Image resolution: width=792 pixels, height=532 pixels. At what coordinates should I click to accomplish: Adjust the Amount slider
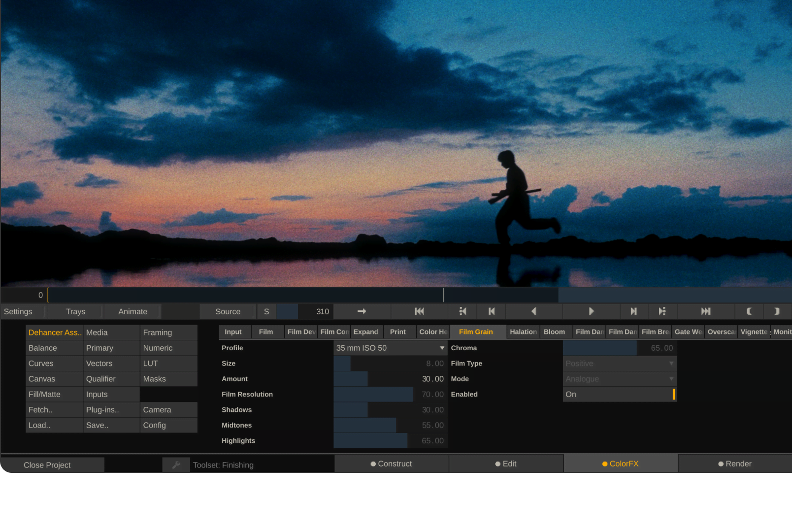(390, 379)
